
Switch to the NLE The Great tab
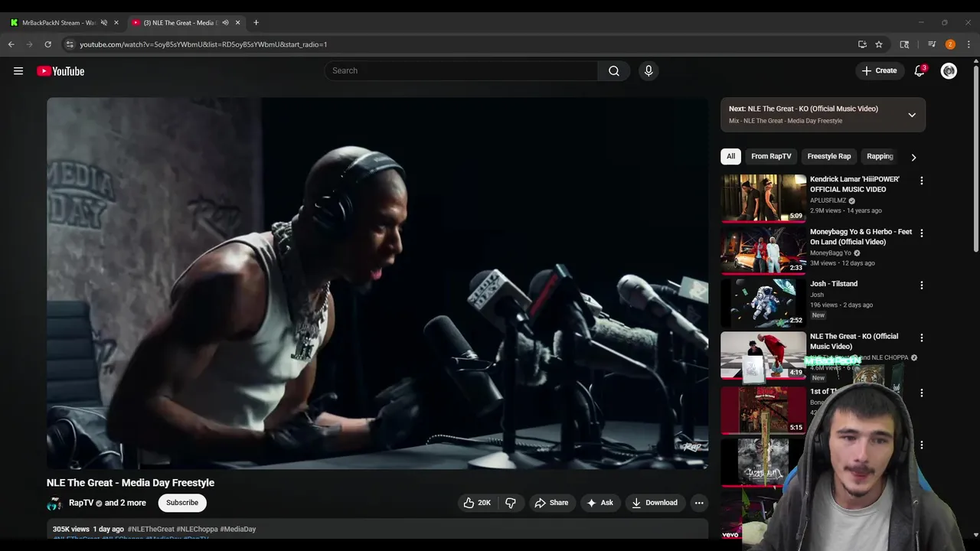(x=186, y=22)
